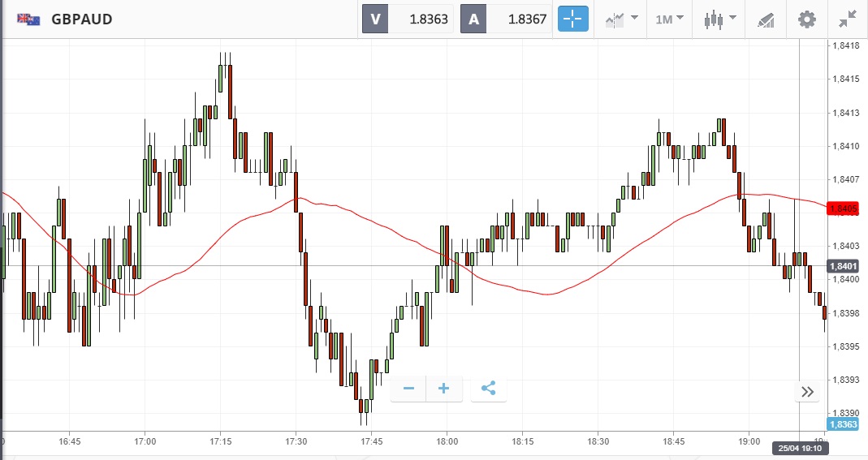Image resolution: width=868 pixels, height=460 pixels.
Task: Zoom in chart with plus button
Action: click(x=443, y=389)
